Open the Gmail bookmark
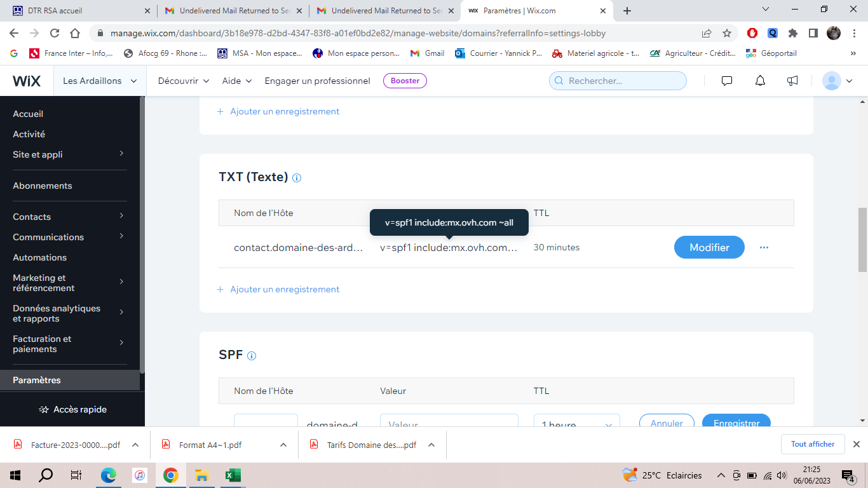This screenshot has width=868, height=488. coord(428,53)
